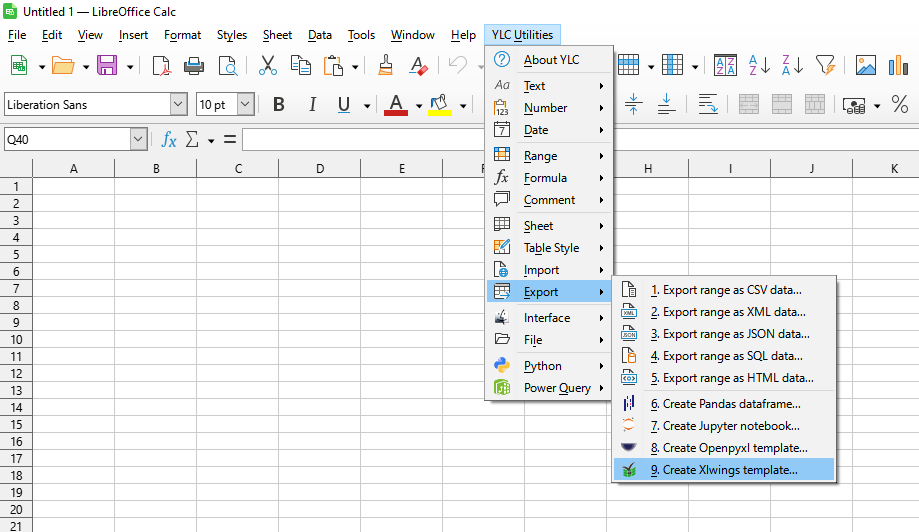Image resolution: width=919 pixels, height=532 pixels.
Task: Click the AutoFilter funnel icon
Action: pyautogui.click(x=824, y=66)
